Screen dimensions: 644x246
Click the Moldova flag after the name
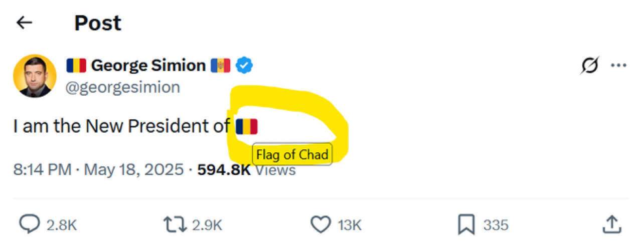pos(221,66)
